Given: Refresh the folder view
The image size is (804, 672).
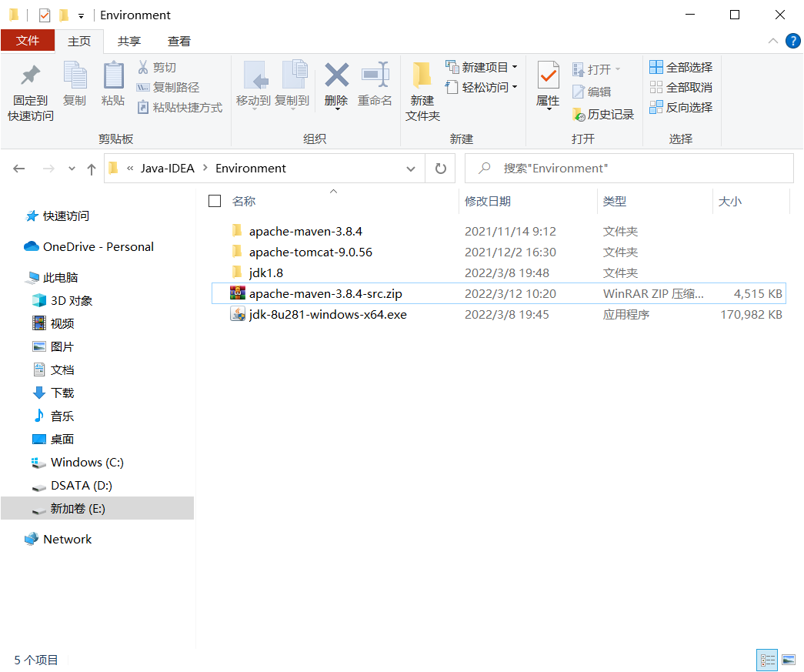Looking at the screenshot, I should point(439,168).
